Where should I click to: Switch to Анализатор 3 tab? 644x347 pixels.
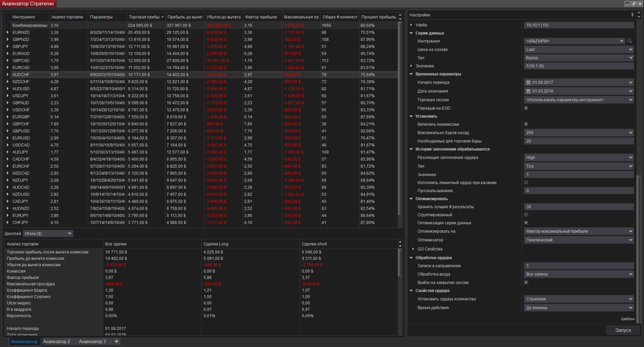(x=92, y=341)
